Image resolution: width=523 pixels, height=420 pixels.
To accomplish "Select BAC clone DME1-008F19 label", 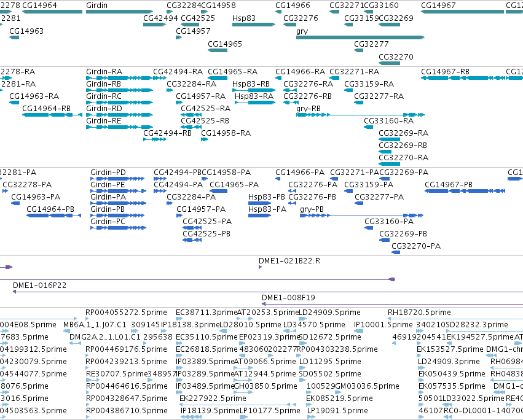I will [288, 298].
